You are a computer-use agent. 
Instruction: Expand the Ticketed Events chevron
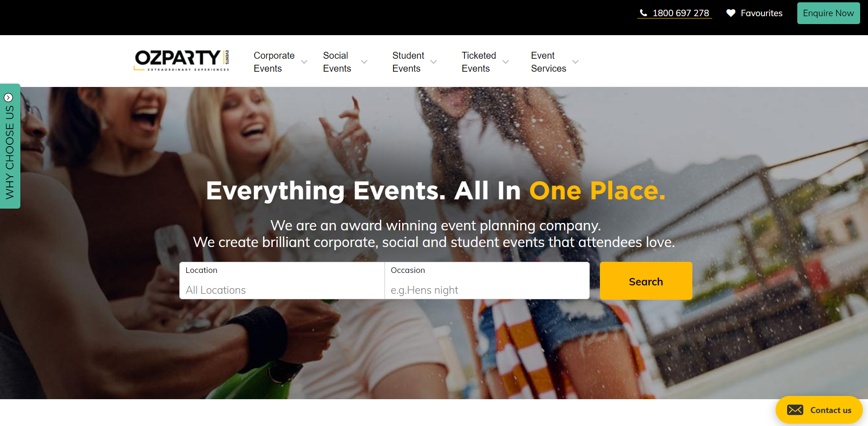[x=506, y=62]
